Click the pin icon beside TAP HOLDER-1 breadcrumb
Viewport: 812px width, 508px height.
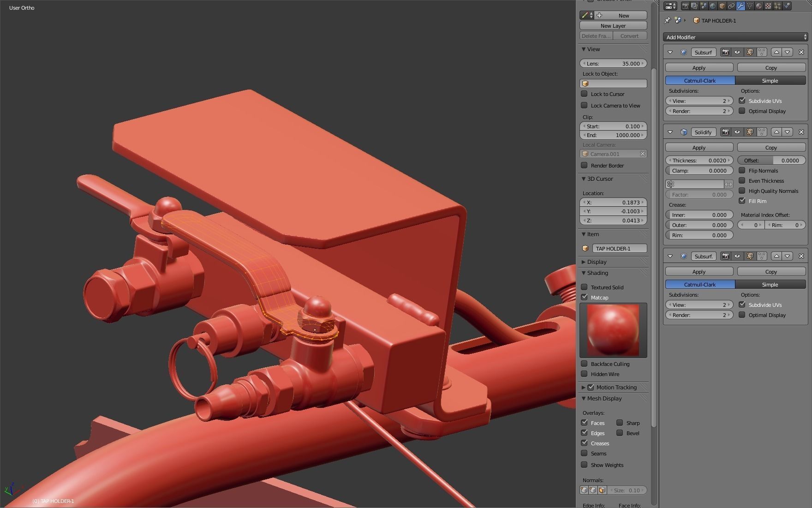[x=667, y=20]
